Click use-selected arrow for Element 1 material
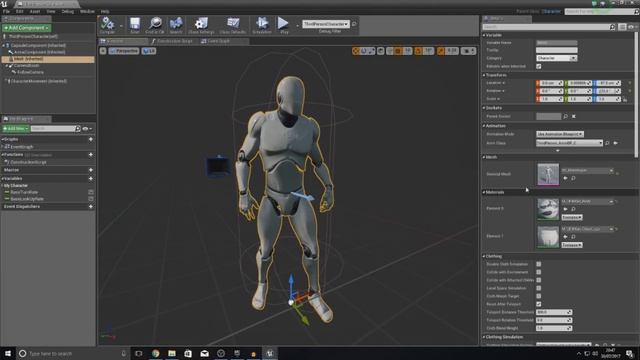 pos(566,237)
